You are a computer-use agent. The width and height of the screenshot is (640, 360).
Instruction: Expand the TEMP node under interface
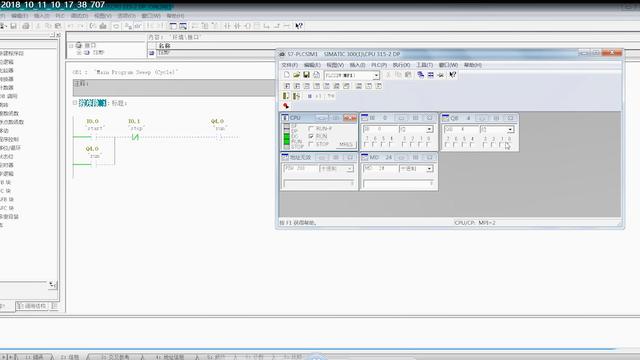79,53
